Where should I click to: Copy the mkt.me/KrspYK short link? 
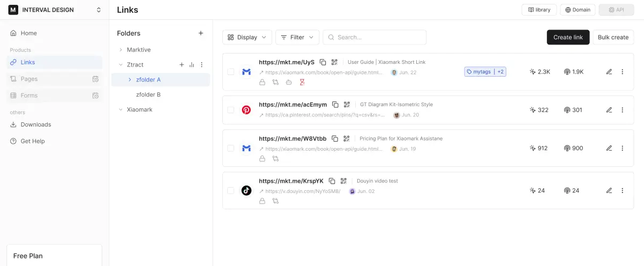[332, 181]
